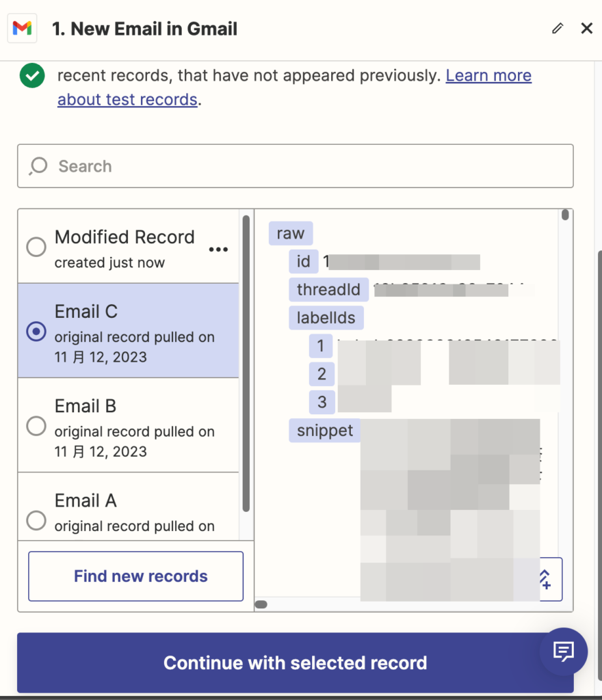Select the Email A radio button

tap(36, 520)
